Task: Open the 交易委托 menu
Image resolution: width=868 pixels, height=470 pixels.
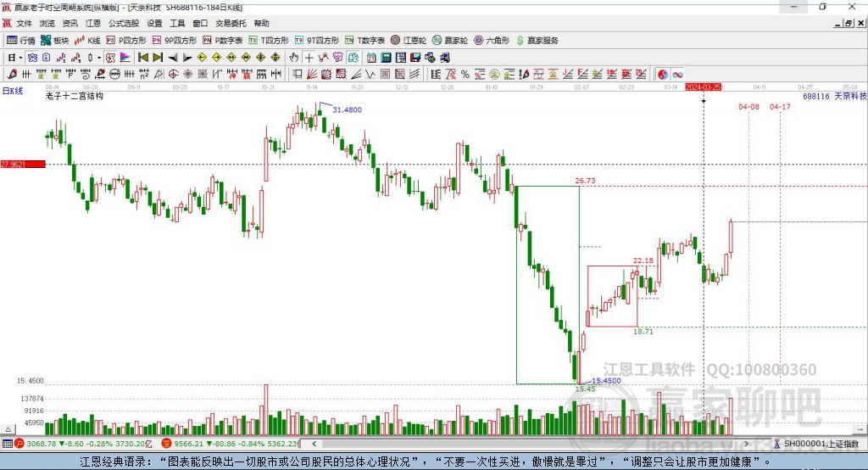Action: coord(231,23)
